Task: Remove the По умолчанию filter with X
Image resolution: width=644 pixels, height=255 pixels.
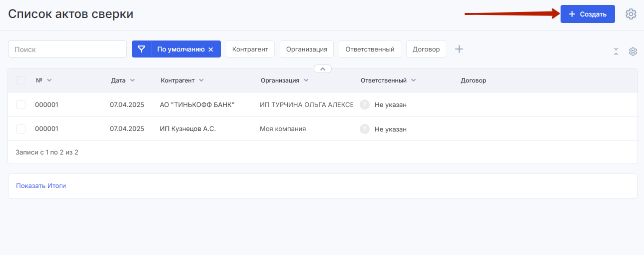Action: pyautogui.click(x=211, y=49)
